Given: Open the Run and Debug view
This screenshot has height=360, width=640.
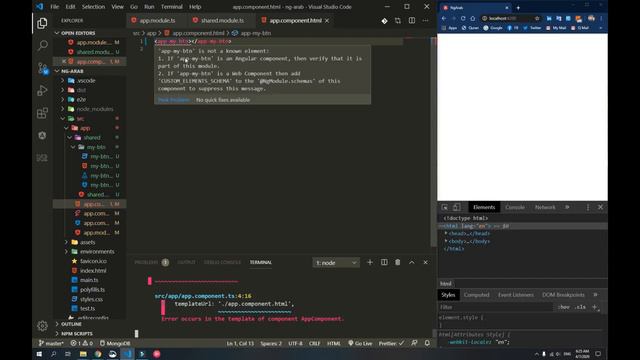Looking at the screenshot, I should tap(42, 91).
